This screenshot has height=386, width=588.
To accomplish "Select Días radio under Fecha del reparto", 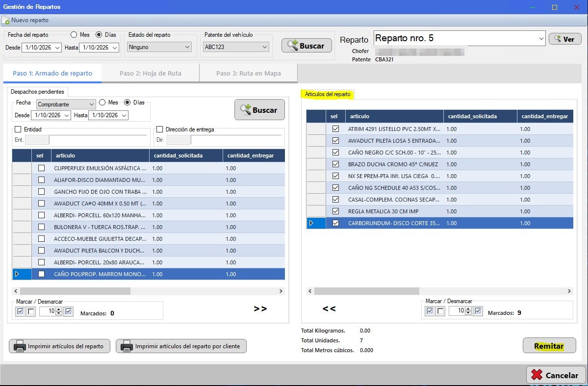I will (99, 35).
